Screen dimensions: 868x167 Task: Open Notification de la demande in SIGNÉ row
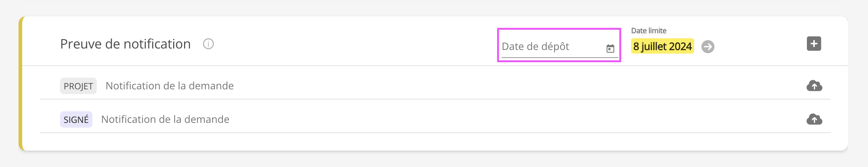165,120
